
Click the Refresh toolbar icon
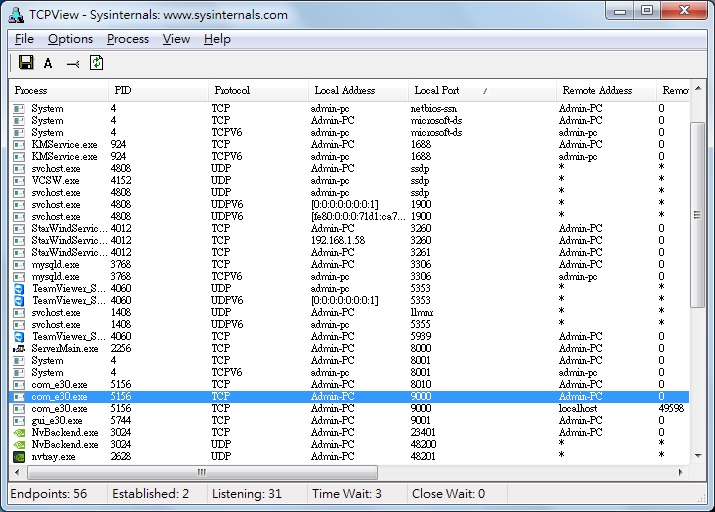point(96,63)
